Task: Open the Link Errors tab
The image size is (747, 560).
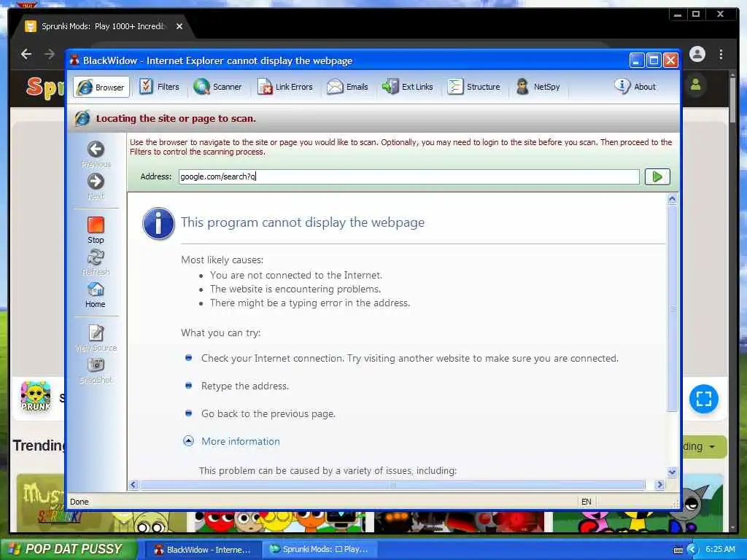Action: [x=285, y=87]
